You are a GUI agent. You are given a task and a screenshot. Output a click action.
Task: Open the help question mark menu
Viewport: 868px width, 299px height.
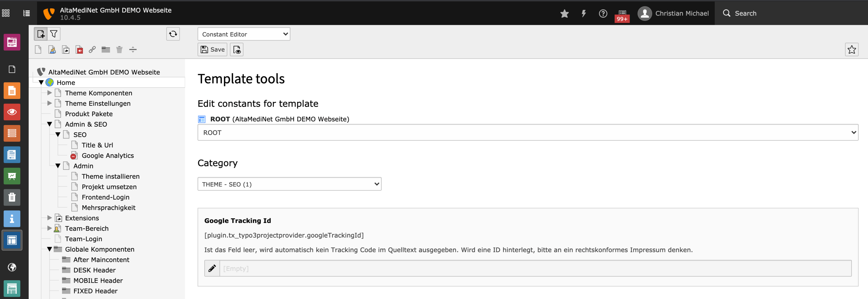click(603, 14)
